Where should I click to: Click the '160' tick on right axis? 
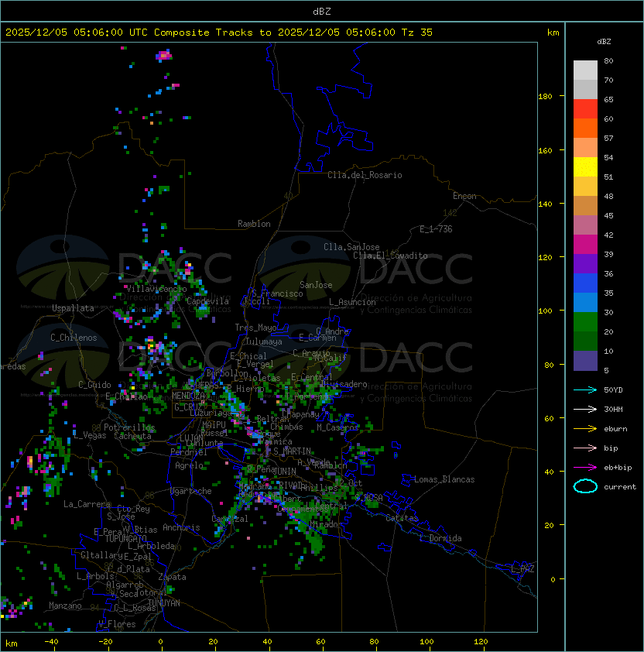[x=545, y=150]
